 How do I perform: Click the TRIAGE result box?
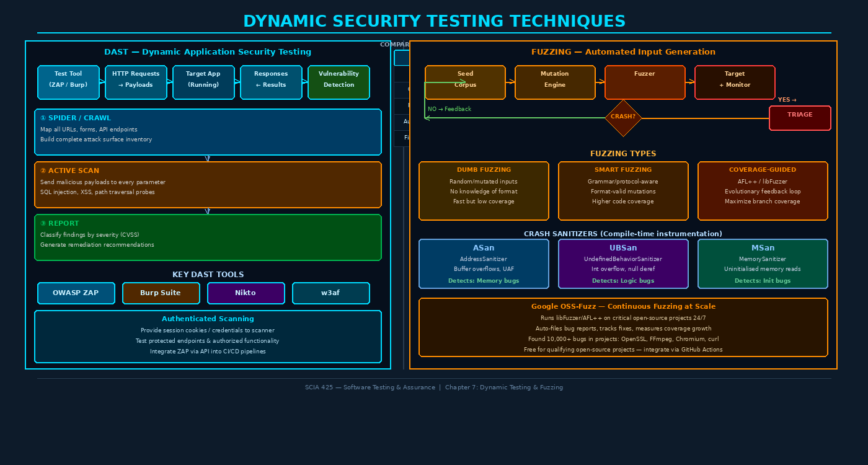(x=800, y=118)
